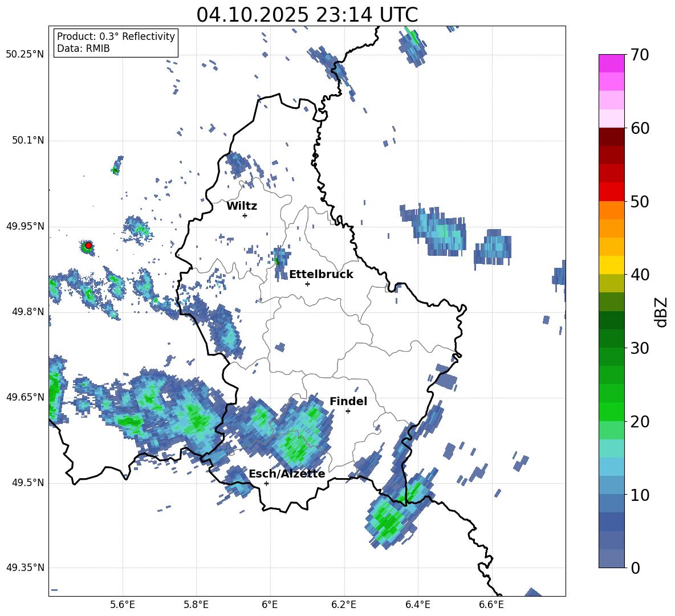Click the 40 tick on colorbar
The image size is (675, 616).
tap(640, 275)
